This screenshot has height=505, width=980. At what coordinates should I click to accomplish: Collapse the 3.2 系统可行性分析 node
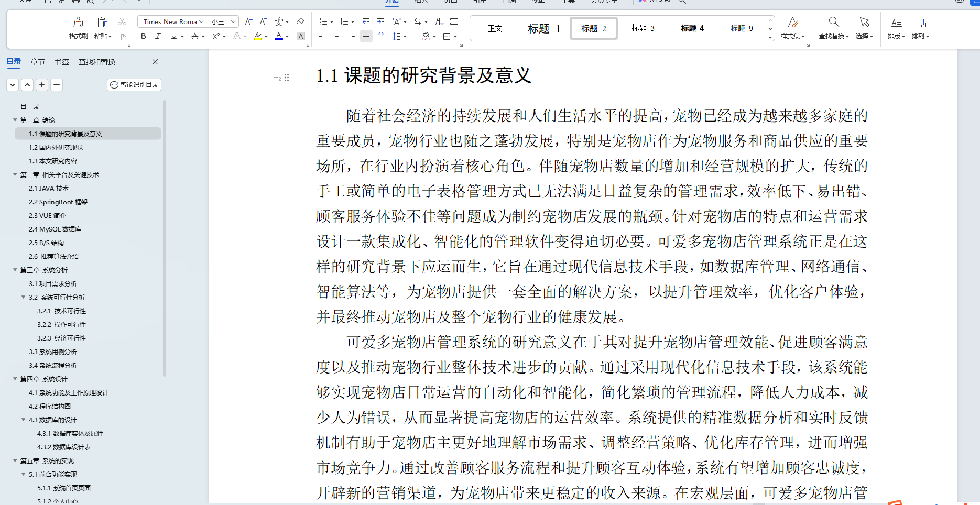24,297
